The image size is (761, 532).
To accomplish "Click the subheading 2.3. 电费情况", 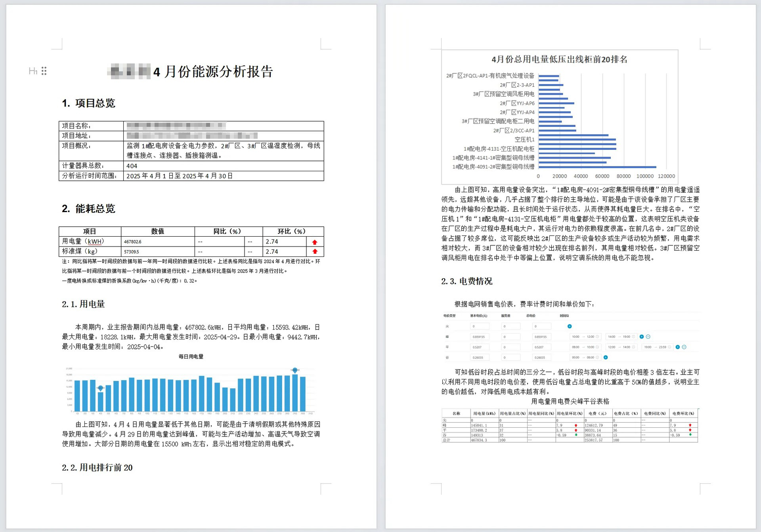I will click(x=467, y=281).
